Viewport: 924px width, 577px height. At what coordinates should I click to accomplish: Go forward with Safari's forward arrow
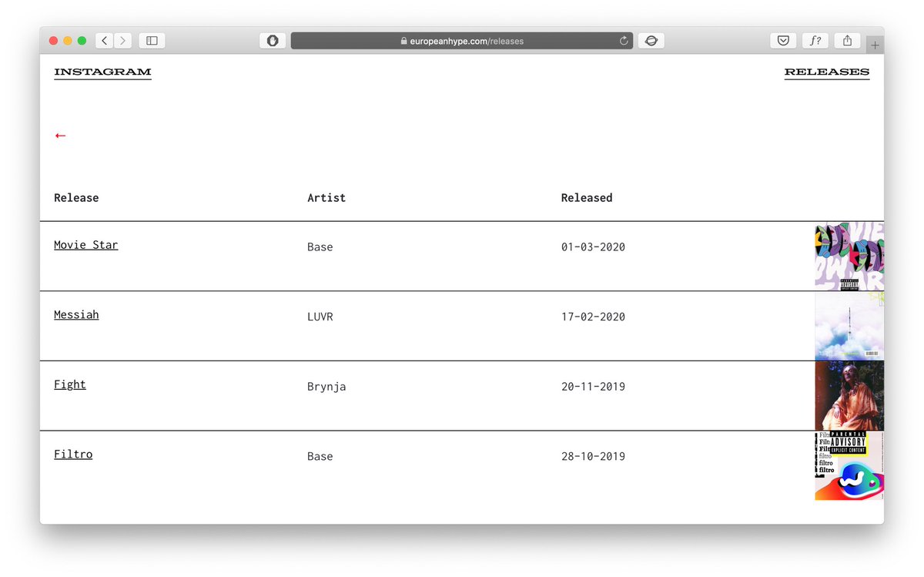click(123, 41)
